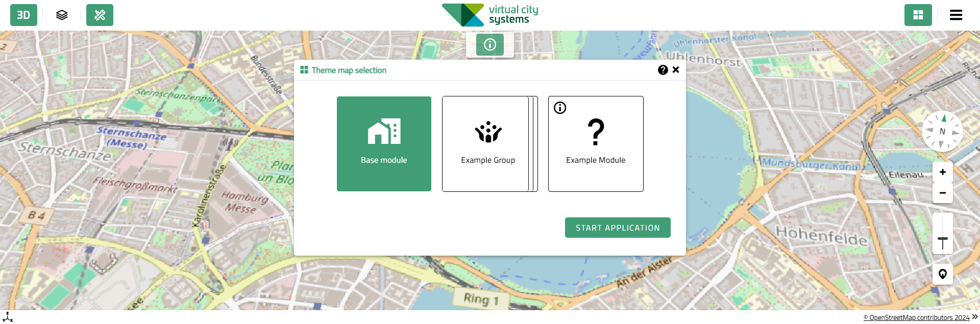The width and height of the screenshot is (980, 324).
Task: Expand attributions with the double chevron
Action: coord(975,317)
